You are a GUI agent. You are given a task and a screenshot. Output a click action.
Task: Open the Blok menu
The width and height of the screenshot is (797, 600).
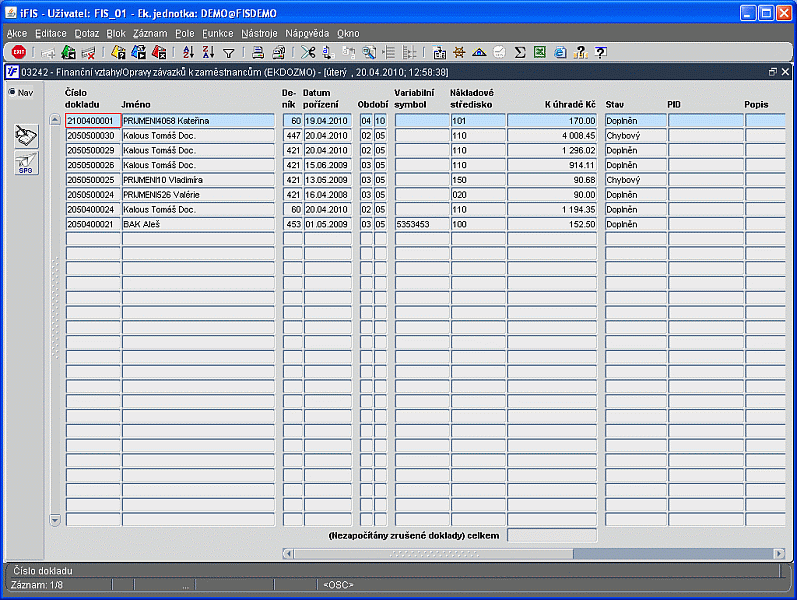[116, 34]
